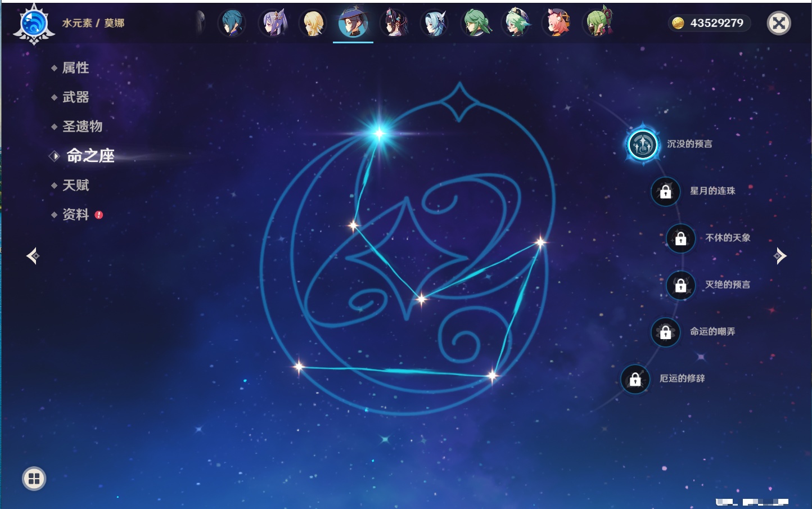Select the locked 灭绝的预言 constellation icon
Screen dimensions: 812x509
[x=680, y=285]
